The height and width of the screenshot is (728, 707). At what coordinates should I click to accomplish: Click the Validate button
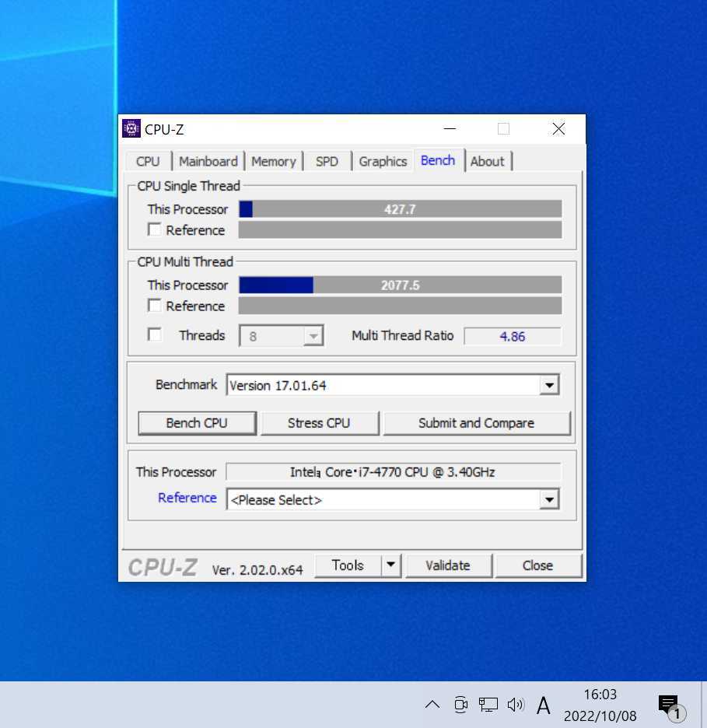click(x=448, y=565)
